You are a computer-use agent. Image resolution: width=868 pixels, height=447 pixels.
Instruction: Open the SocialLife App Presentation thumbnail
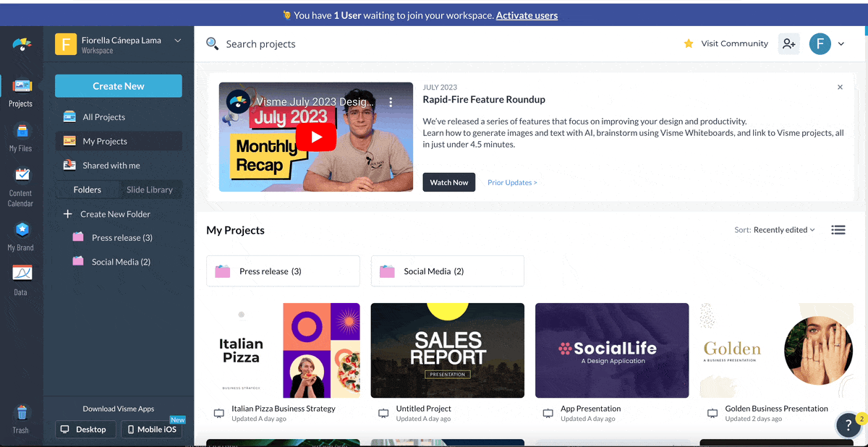coord(612,350)
